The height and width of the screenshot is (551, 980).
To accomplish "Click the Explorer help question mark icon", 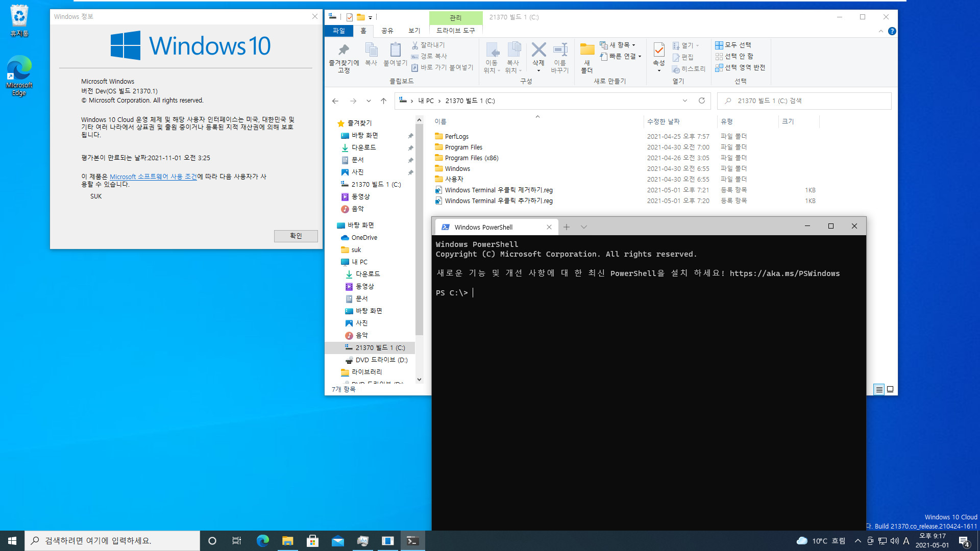I will click(892, 31).
